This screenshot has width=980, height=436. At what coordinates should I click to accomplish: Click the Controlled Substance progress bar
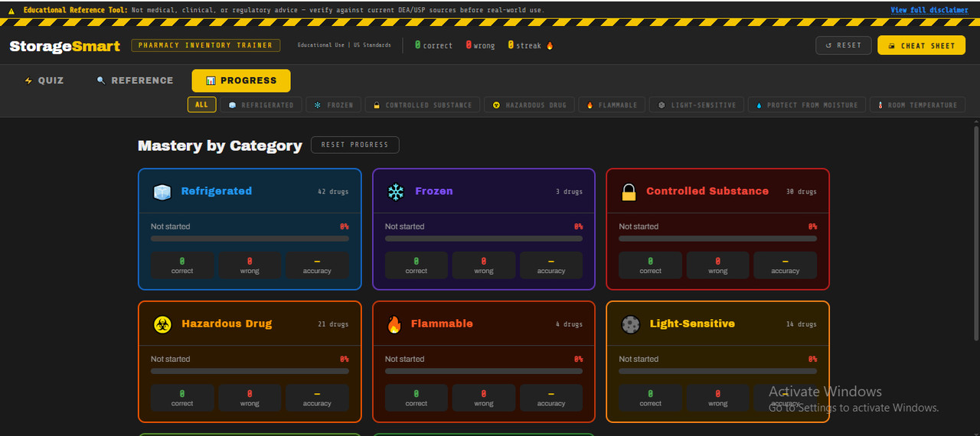[717, 239]
